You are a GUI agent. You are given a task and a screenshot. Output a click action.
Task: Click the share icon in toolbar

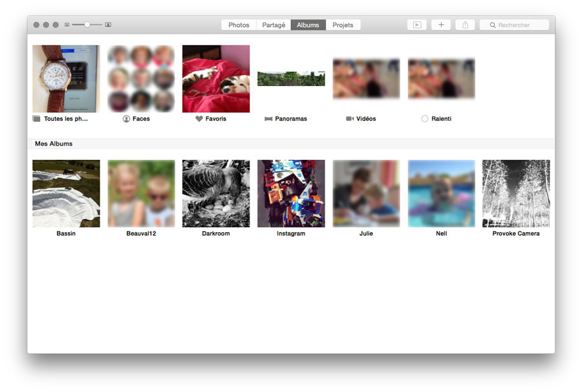(465, 25)
